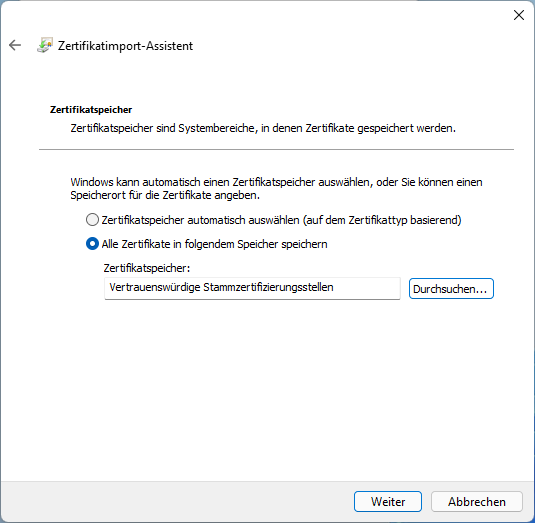The width and height of the screenshot is (535, 523).
Task: Click the paragraph starting 'Windows kann automatisch'
Action: tap(276, 188)
